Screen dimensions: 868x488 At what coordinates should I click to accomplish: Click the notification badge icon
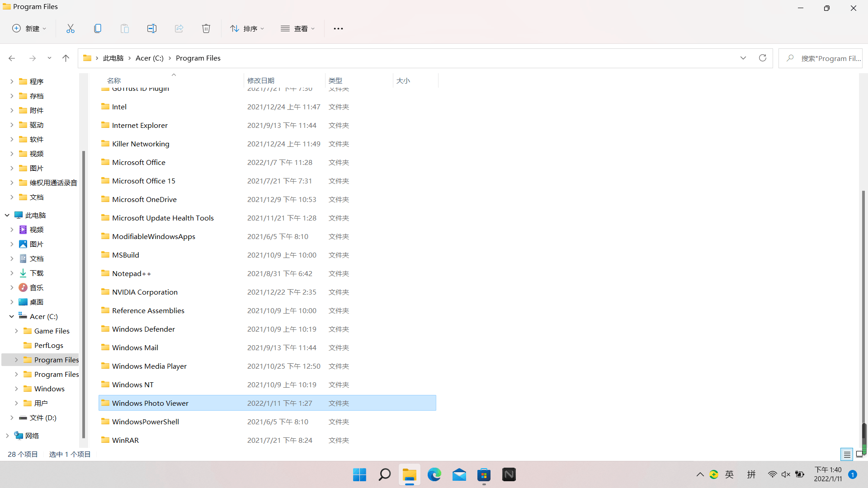(853, 474)
